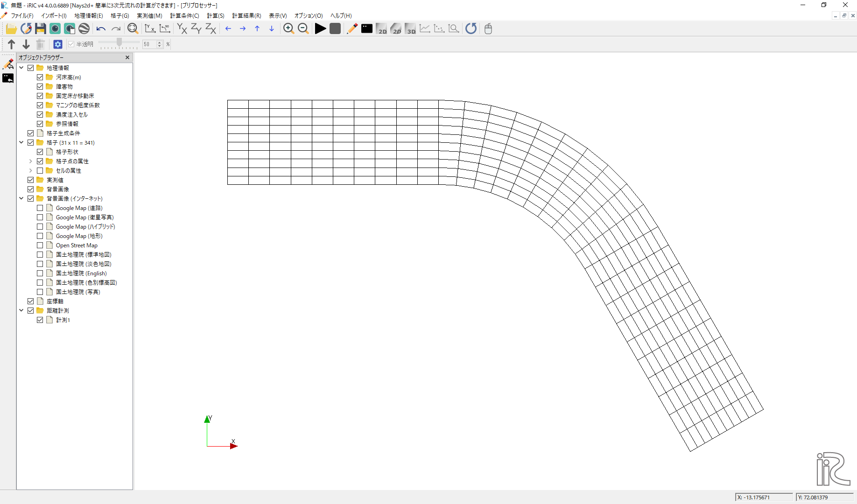857x504 pixels.
Task: Select the 格子生成条件 tree item
Action: (x=63, y=133)
